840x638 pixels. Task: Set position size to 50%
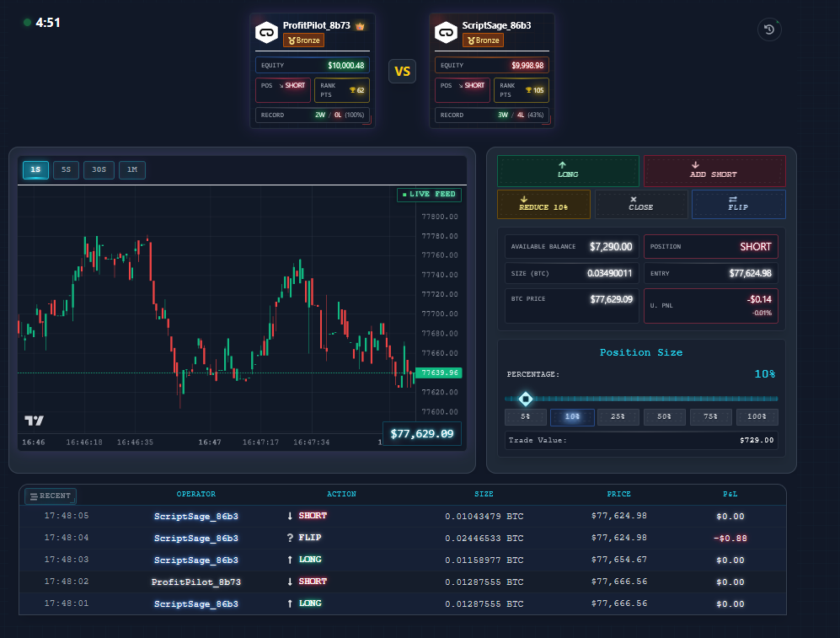664,416
